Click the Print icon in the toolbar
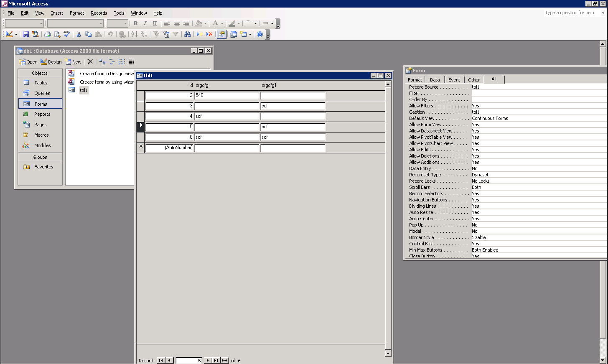The image size is (608, 364). (x=47, y=34)
